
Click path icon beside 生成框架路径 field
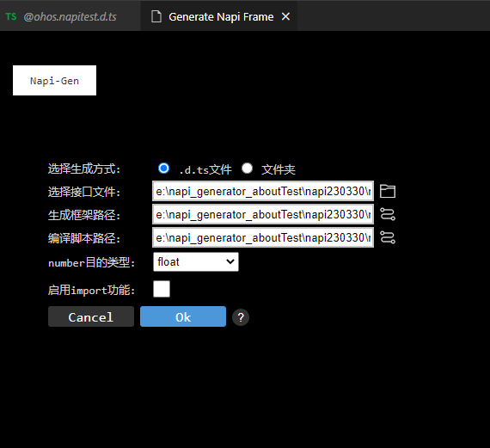pyautogui.click(x=388, y=214)
